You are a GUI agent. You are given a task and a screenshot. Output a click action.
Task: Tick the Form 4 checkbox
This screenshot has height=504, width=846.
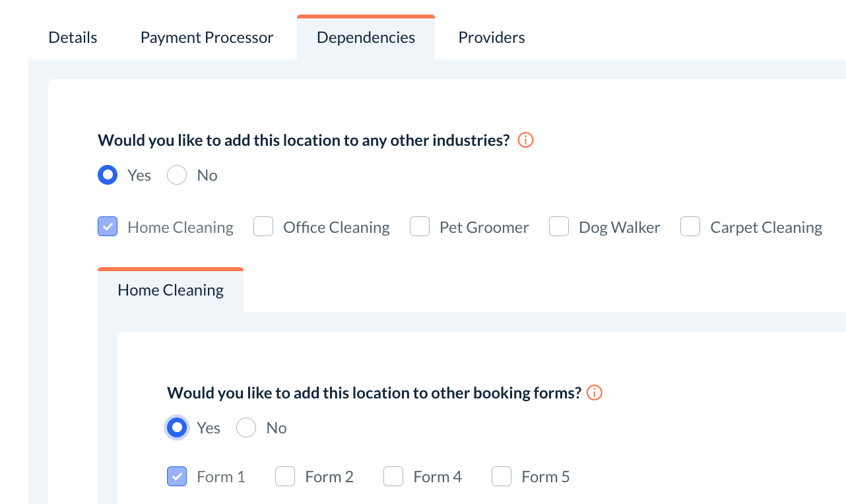pyautogui.click(x=393, y=476)
